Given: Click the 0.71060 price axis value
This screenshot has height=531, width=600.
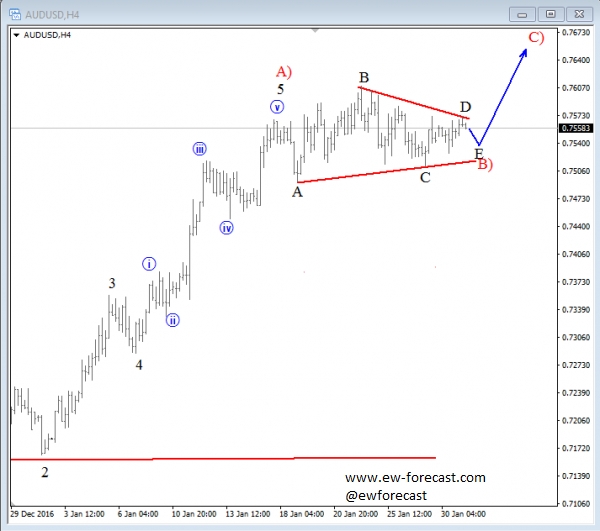Looking at the screenshot, I should point(576,504).
